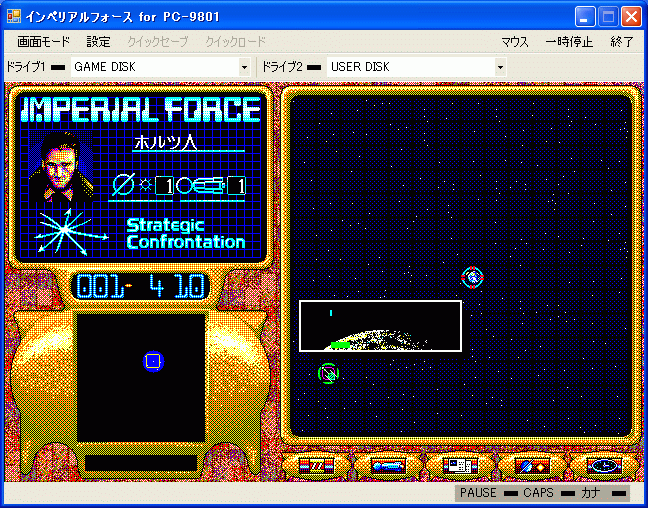Screen dimensions: 648x508
Task: Click the battleship icon in status panel
Action: point(201,186)
